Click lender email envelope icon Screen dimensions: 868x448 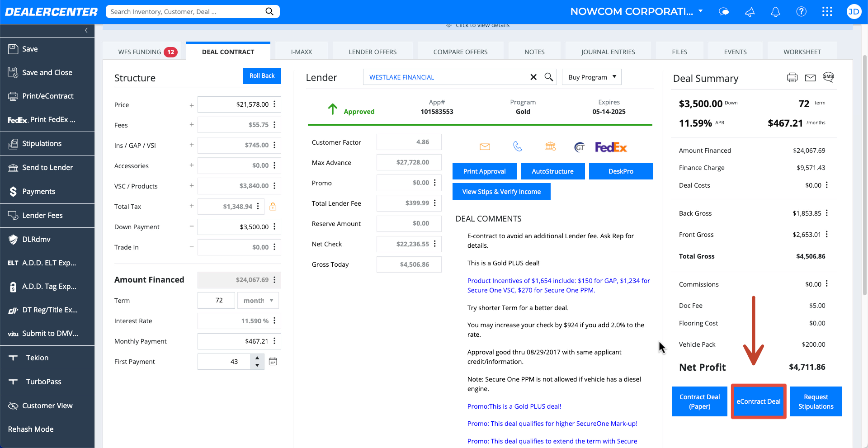pos(485,146)
